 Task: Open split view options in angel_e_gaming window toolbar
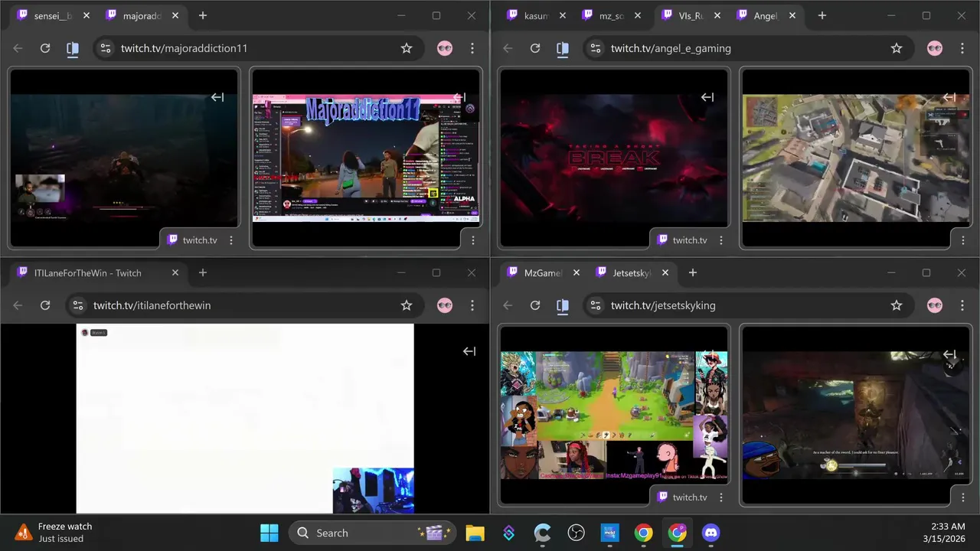(x=563, y=48)
